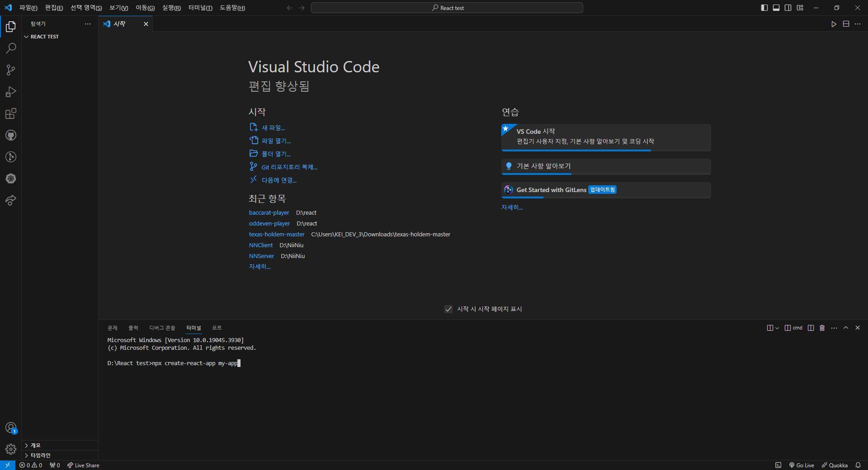
Task: Click Go Live in the status bar
Action: pos(802,465)
